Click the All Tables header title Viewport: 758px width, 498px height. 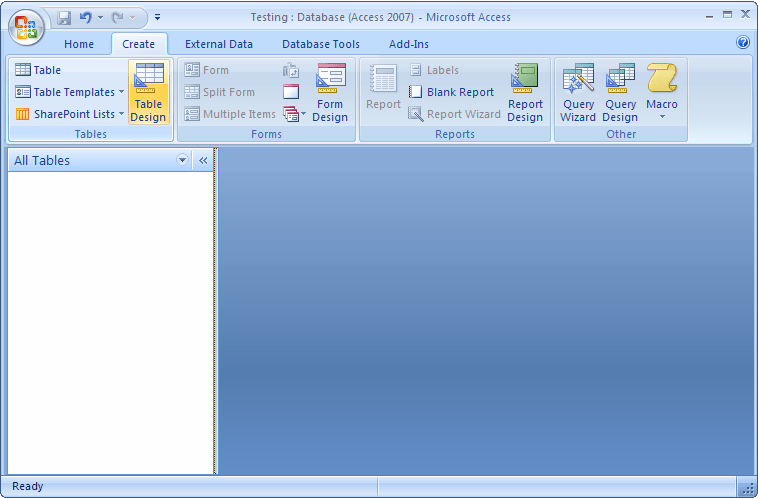click(42, 161)
